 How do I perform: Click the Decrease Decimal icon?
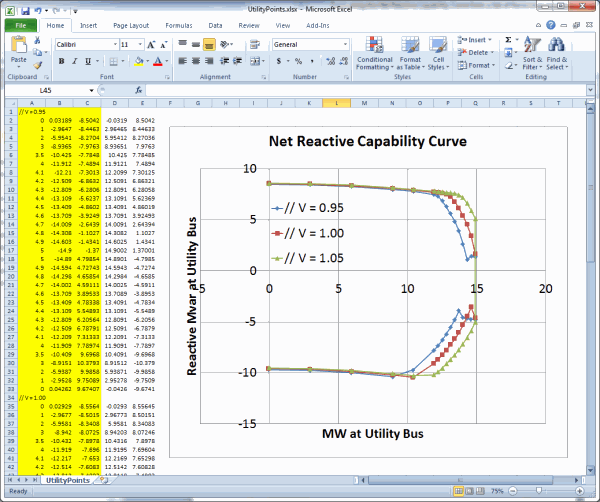[344, 61]
